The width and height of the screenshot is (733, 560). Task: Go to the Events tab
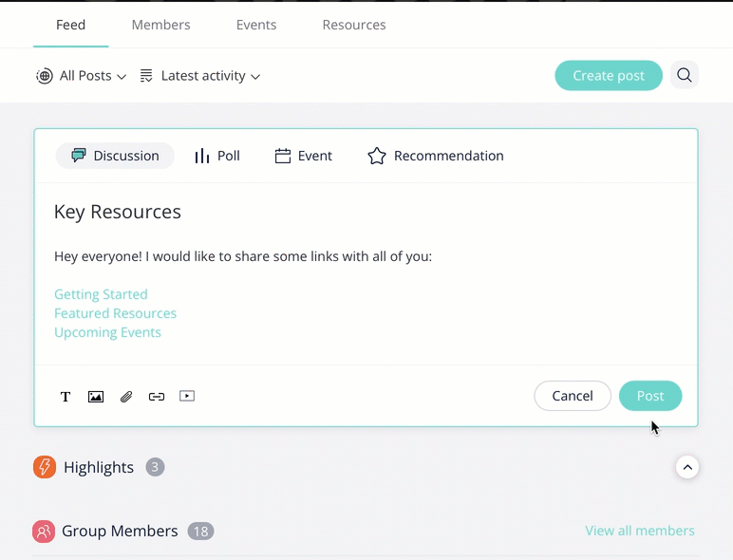point(256,25)
